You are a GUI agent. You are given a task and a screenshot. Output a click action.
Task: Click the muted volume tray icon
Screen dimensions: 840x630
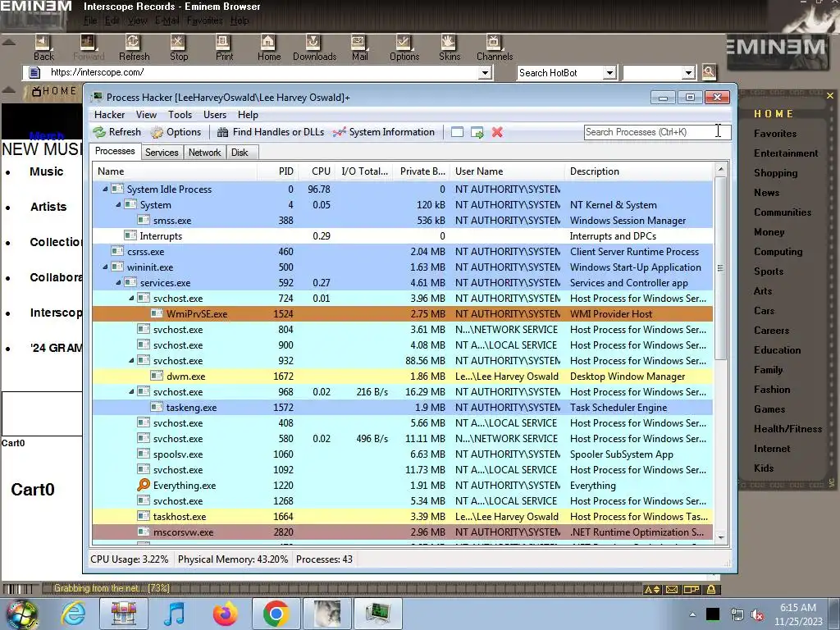(757, 615)
